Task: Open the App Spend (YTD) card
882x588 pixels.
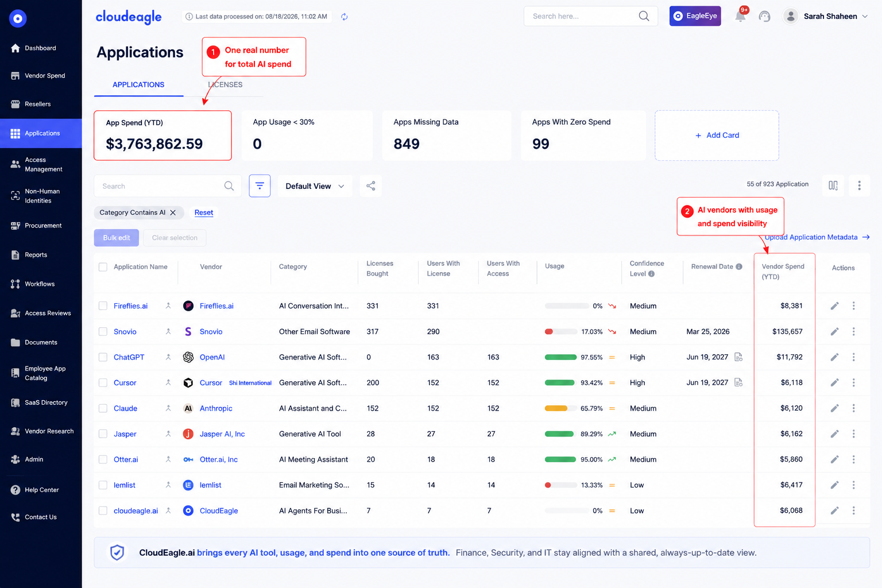Action: coord(163,136)
